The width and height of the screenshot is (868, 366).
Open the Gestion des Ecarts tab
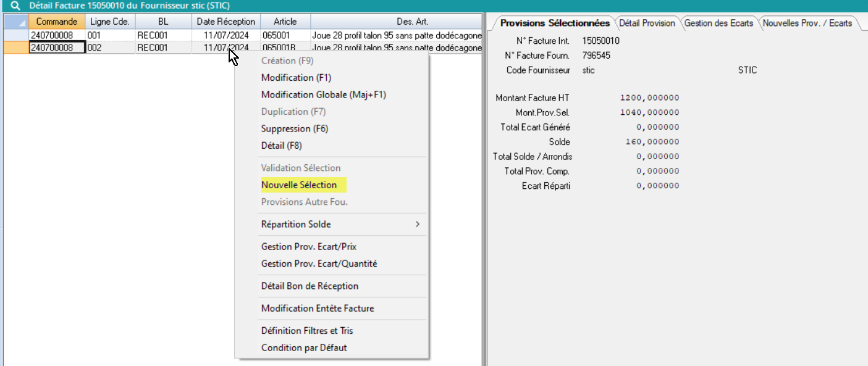(x=718, y=23)
